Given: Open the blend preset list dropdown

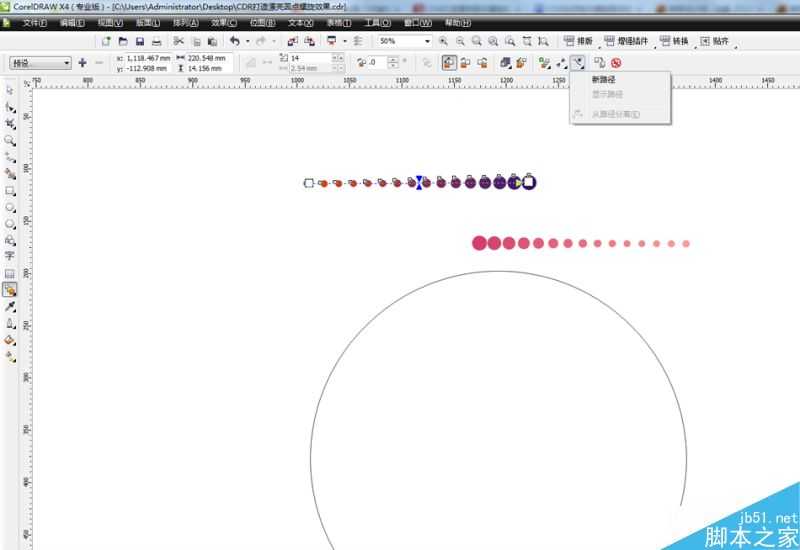Looking at the screenshot, I should click(x=40, y=62).
